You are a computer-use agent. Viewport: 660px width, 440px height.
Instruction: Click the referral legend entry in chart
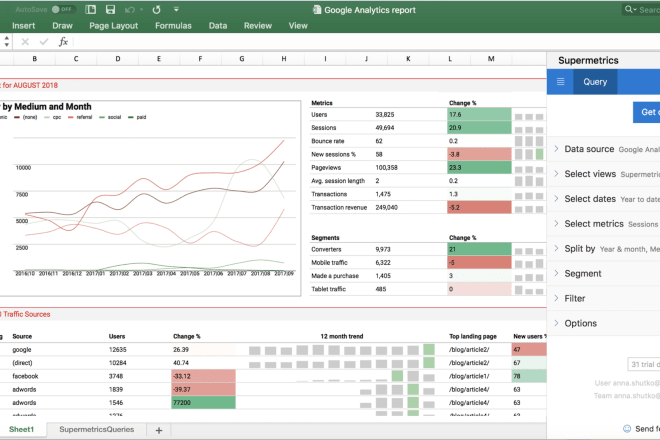coord(80,117)
